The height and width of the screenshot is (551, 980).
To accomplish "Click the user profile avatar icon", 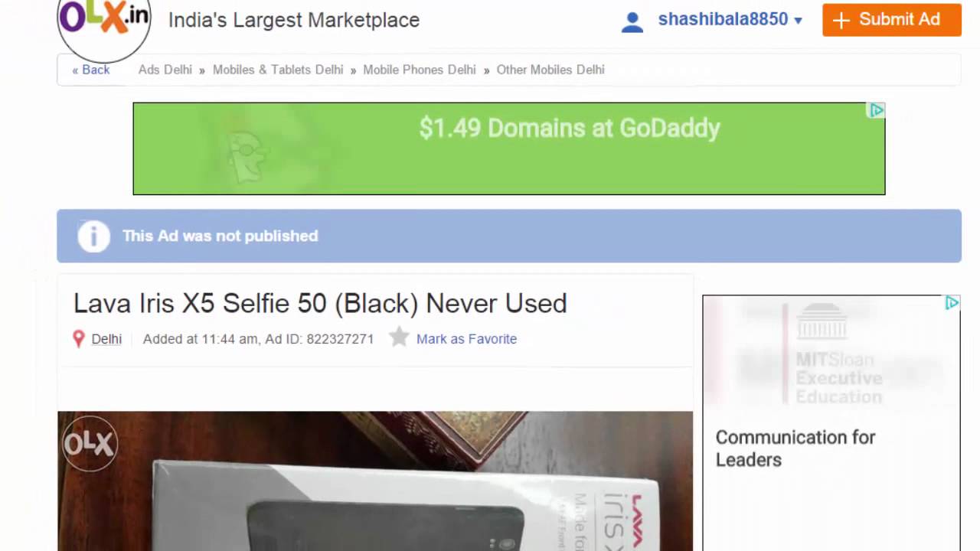I will pos(632,21).
